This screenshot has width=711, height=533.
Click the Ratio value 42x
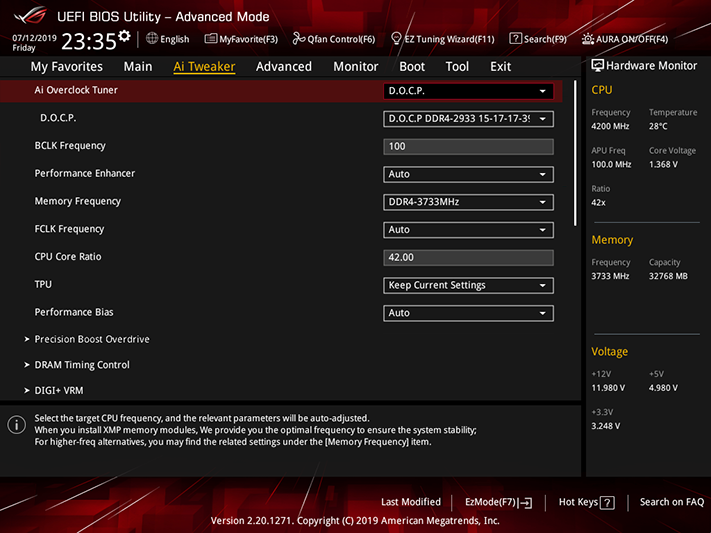(x=598, y=203)
